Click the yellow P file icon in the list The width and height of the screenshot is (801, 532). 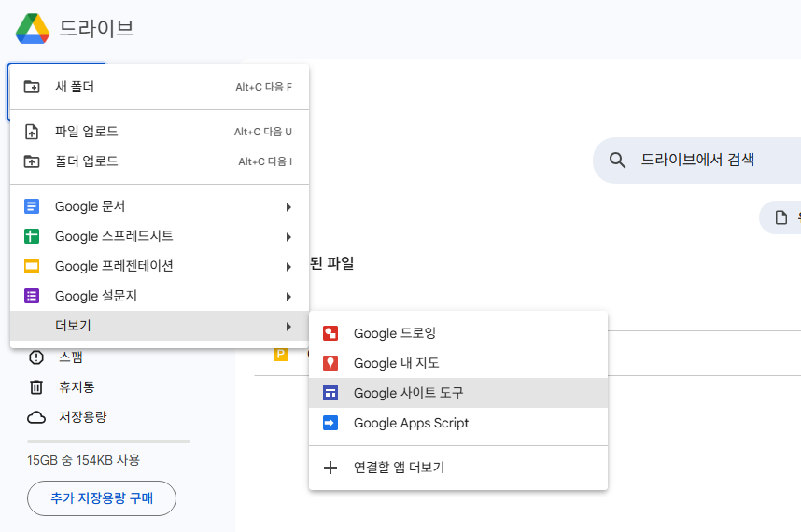coord(281,354)
